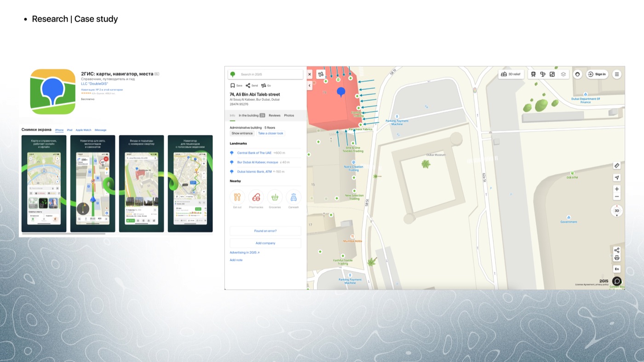
Task: Click the Search in 2GIS field
Action: pyautogui.click(x=265, y=74)
